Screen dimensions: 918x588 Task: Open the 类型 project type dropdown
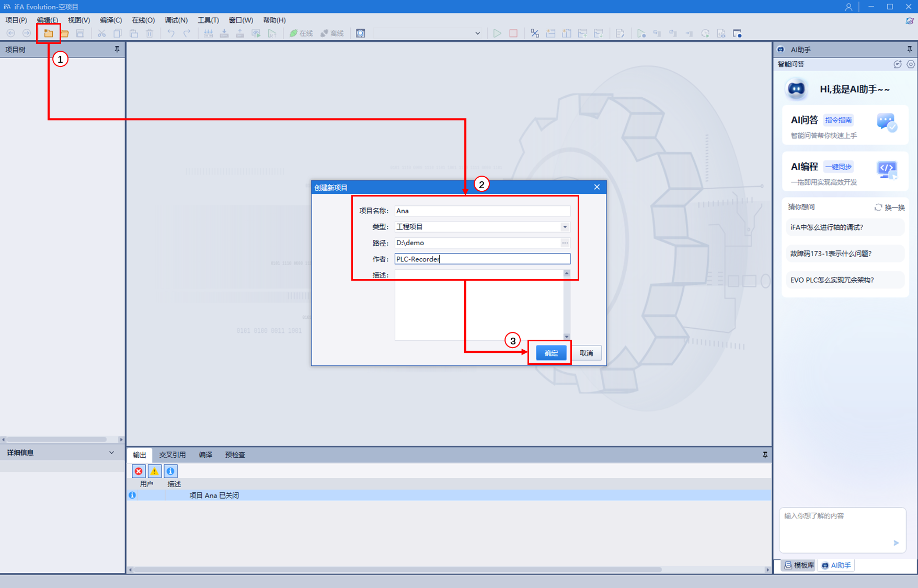(x=565, y=227)
